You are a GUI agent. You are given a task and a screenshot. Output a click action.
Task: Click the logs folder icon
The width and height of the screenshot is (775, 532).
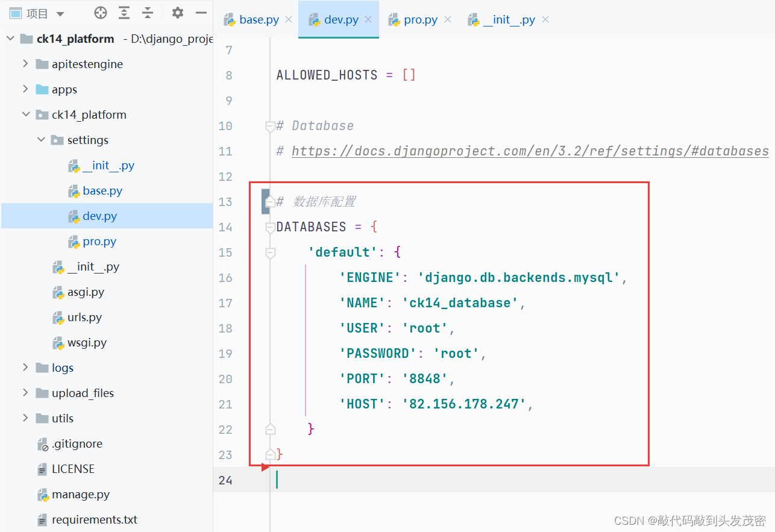42,368
